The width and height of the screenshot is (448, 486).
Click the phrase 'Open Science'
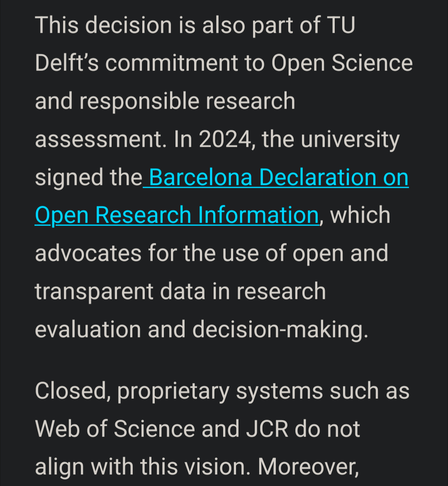342,63
